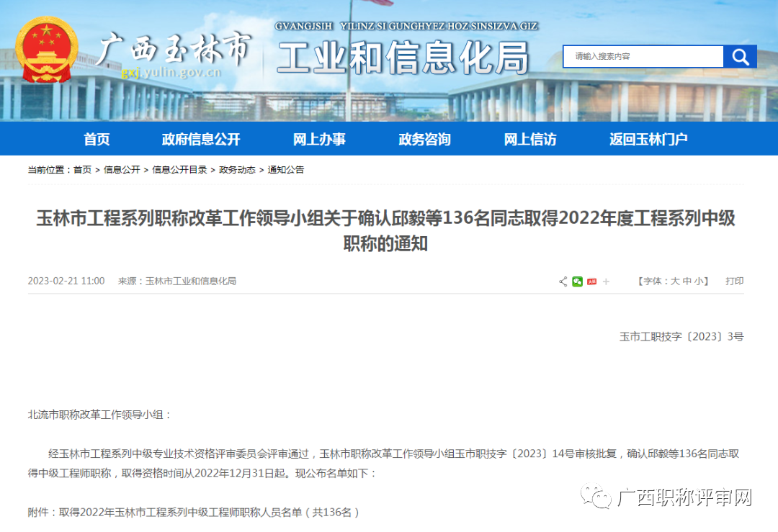Viewport: 778px width, 532px height.
Task: Click the gxj.yulin.gov.cn site address text
Action: click(171, 73)
